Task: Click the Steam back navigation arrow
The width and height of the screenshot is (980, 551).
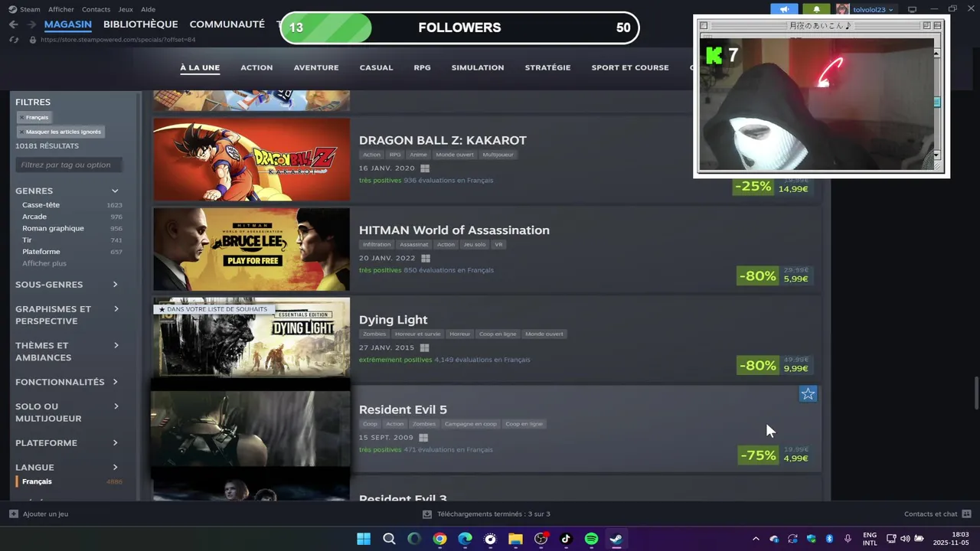Action: coord(13,24)
